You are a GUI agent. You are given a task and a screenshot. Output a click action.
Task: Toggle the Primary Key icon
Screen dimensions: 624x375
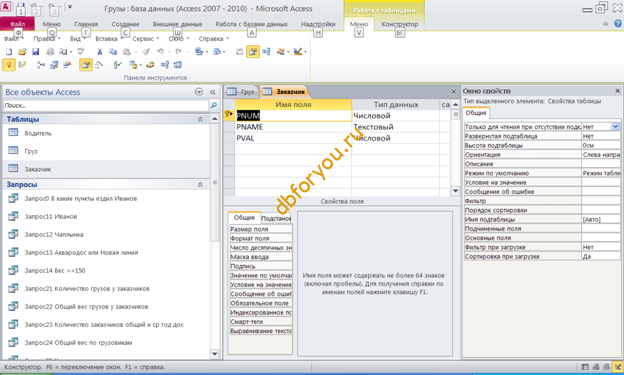coord(9,64)
